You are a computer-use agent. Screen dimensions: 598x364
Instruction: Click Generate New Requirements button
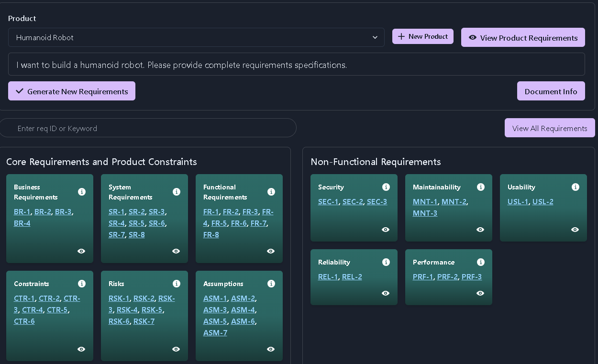[72, 91]
